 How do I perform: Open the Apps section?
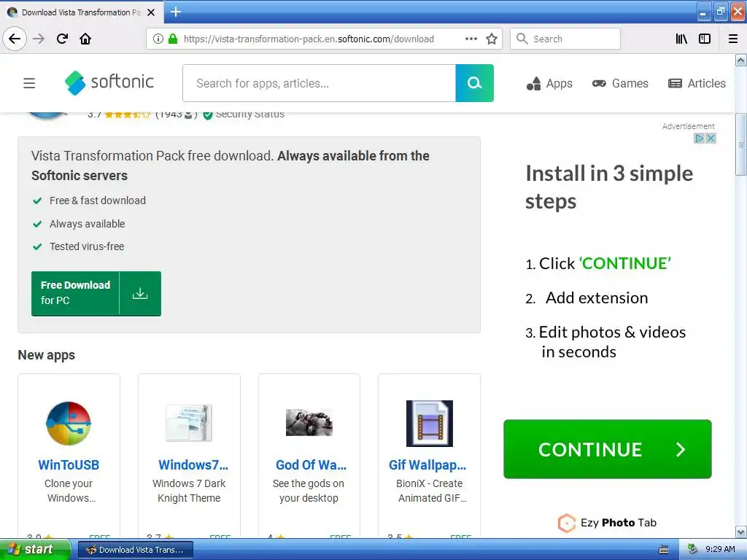(549, 83)
